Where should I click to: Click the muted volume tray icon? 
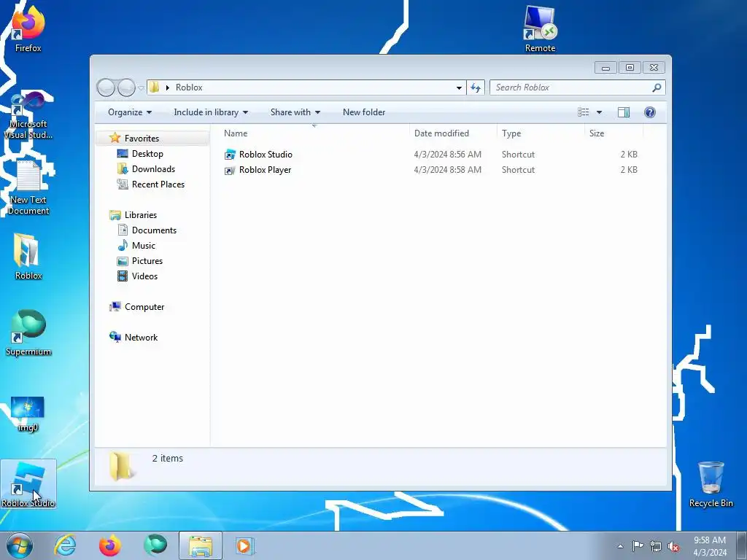pyautogui.click(x=673, y=547)
